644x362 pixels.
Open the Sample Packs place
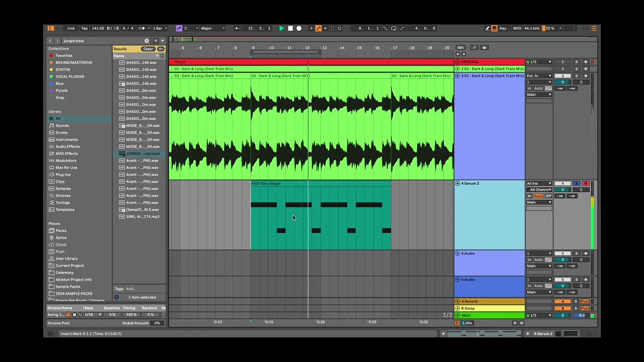click(68, 287)
